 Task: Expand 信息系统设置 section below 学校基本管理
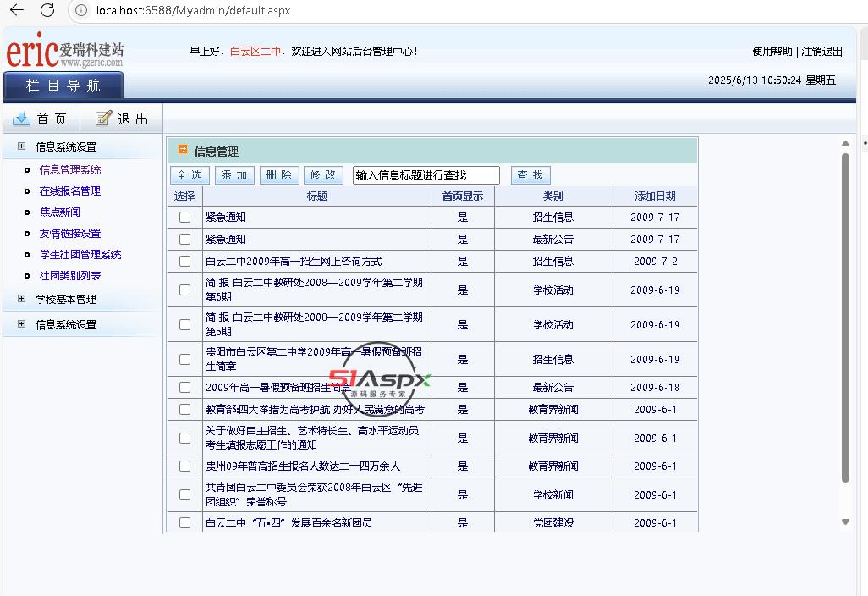pyautogui.click(x=21, y=324)
